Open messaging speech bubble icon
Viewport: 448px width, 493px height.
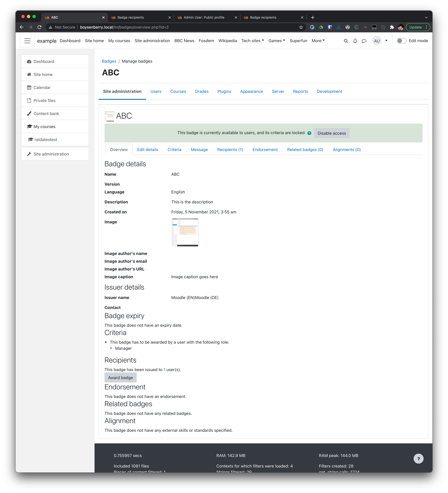(x=364, y=41)
